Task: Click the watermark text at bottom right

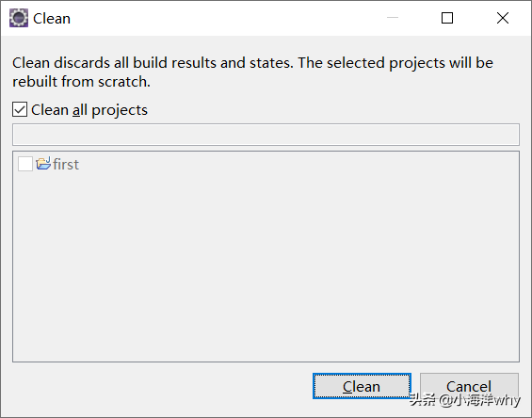Action: tap(464, 400)
